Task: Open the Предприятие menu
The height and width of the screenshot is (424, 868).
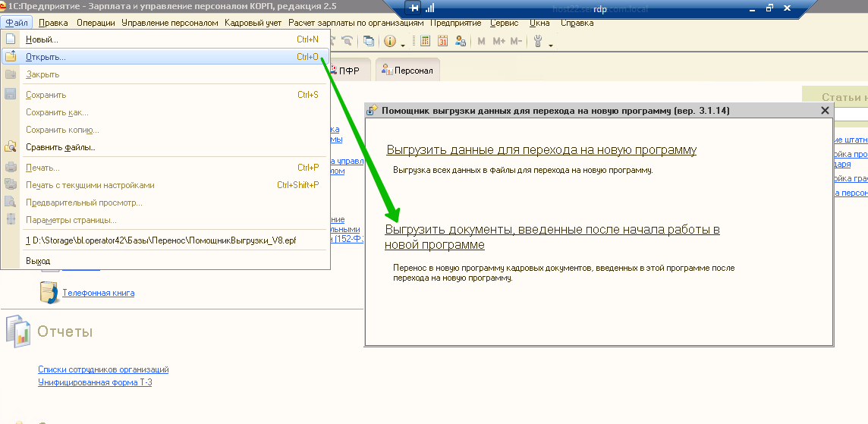Action: click(457, 23)
